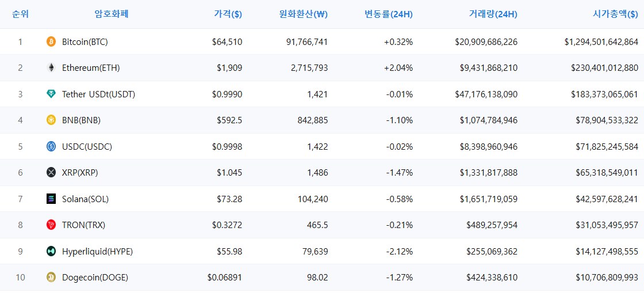Open the XRP(XRP) coin link
The height and width of the screenshot is (296, 644).
(80, 173)
